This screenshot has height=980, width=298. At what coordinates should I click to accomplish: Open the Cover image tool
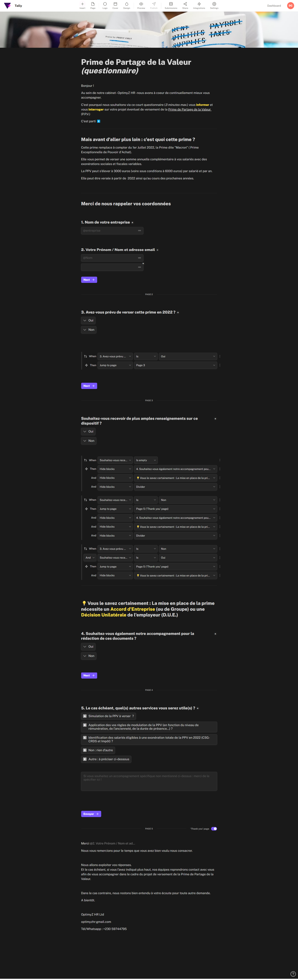point(115,4)
